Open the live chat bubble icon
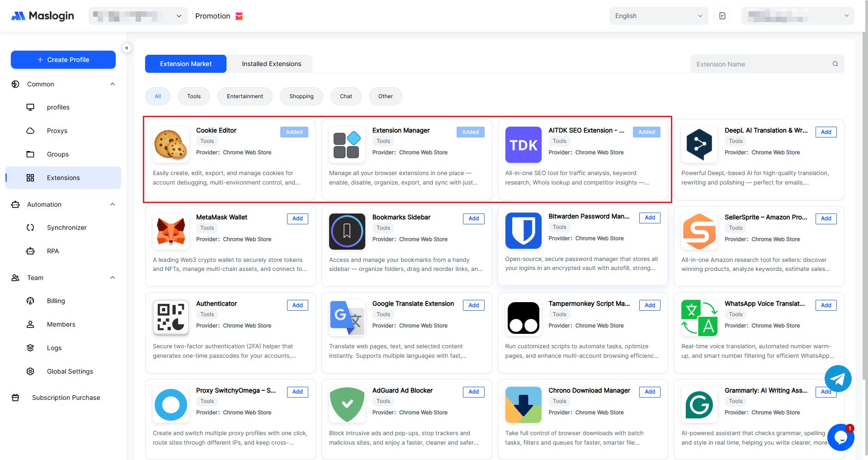The height and width of the screenshot is (460, 868). pos(840,437)
